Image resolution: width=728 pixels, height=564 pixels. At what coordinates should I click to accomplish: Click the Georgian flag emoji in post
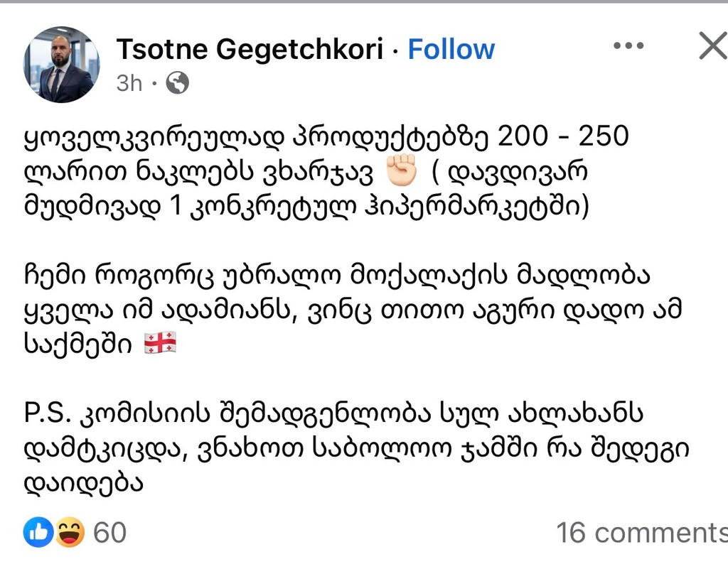160,345
